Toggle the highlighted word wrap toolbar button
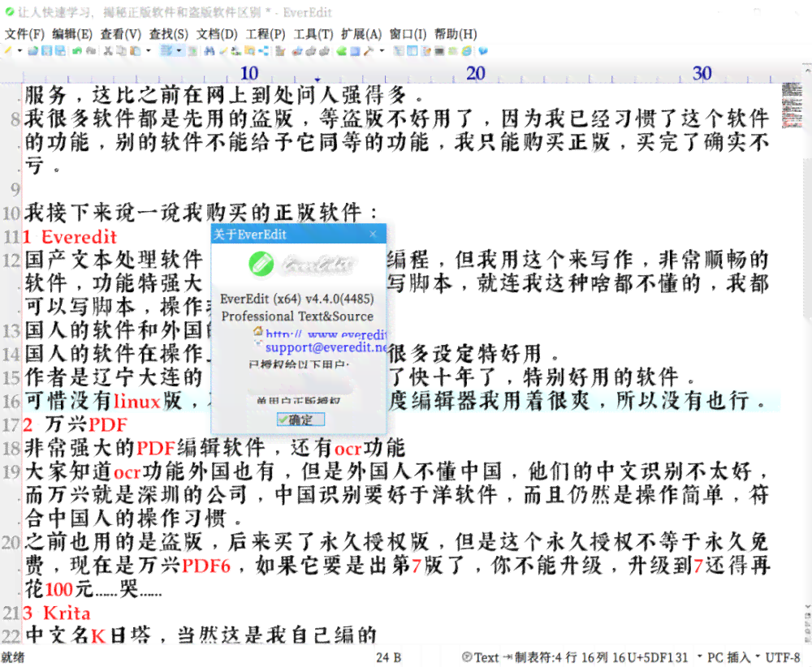The height and width of the screenshot is (667, 812). (166, 51)
